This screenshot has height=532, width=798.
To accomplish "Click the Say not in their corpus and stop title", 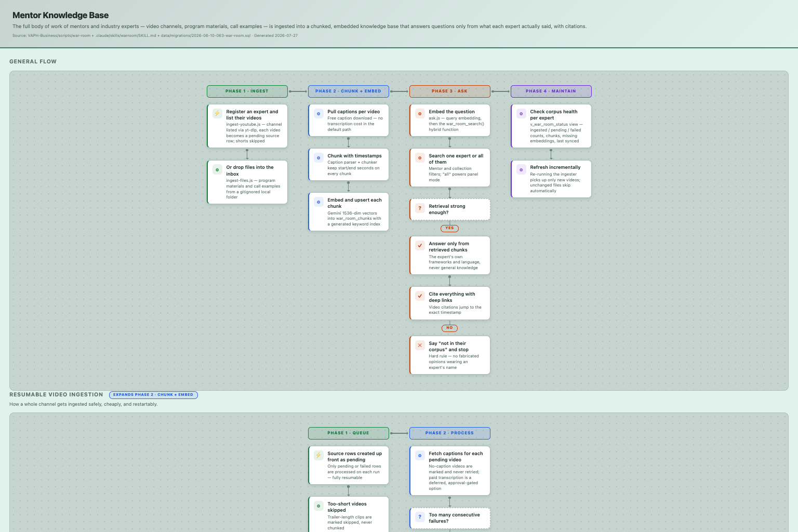I will [x=448, y=347].
